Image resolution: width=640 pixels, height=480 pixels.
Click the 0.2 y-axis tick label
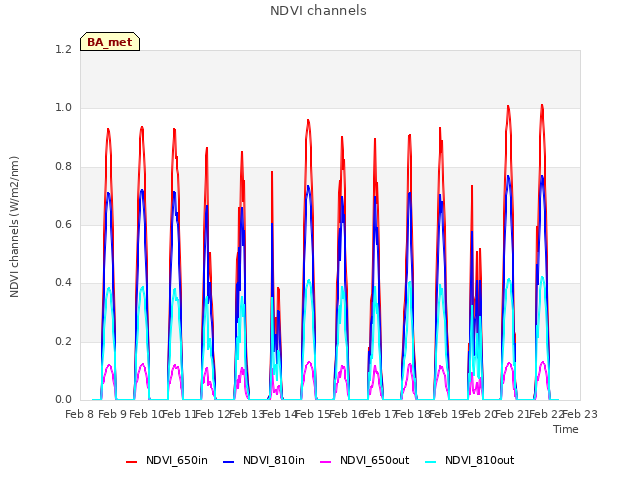tap(63, 341)
